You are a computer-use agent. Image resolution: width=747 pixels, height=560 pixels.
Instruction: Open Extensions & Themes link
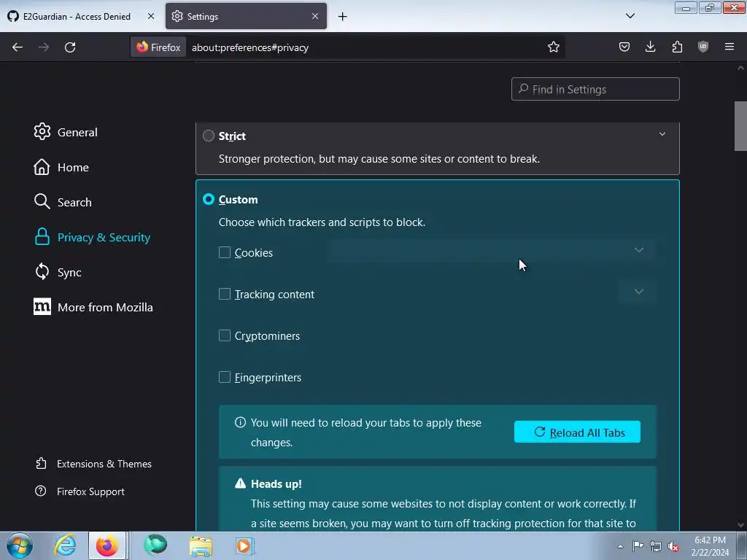tap(93, 464)
